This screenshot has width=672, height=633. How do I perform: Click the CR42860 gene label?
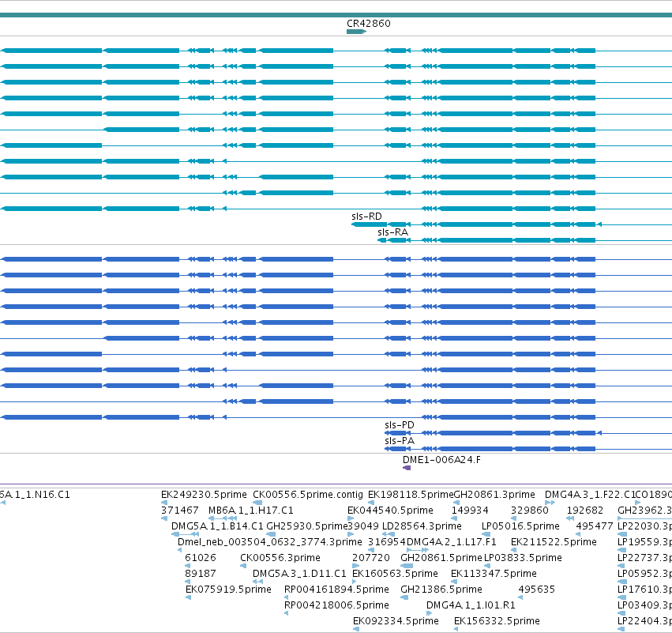coord(369,24)
